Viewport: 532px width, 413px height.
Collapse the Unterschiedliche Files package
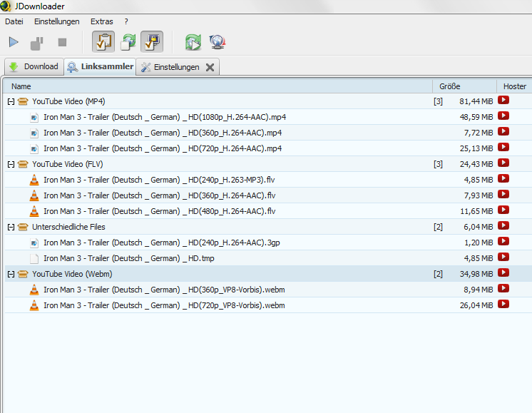pyautogui.click(x=11, y=227)
